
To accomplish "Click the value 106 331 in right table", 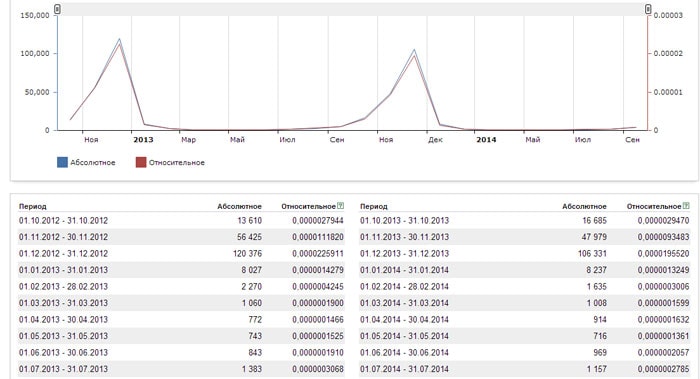I will tap(592, 254).
